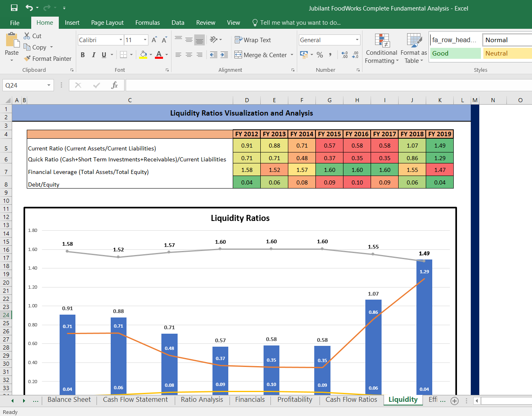
Task: Select the Format Painter brush
Action: (27, 58)
